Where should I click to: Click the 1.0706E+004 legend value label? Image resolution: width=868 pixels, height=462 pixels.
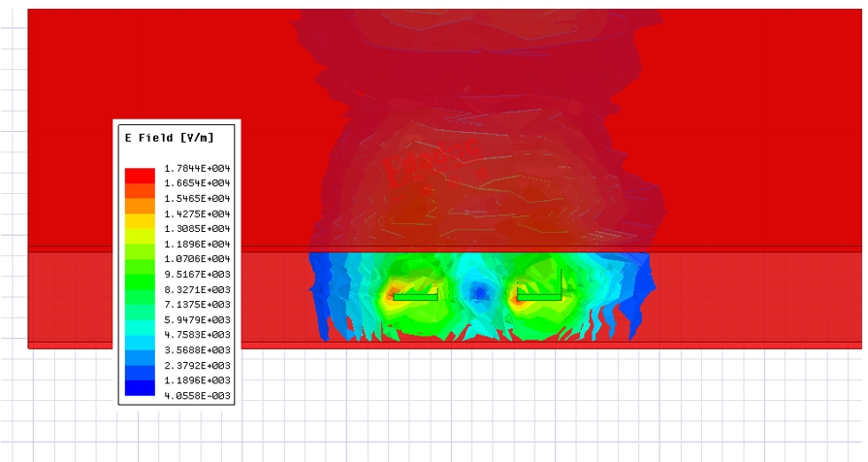pyautogui.click(x=197, y=259)
